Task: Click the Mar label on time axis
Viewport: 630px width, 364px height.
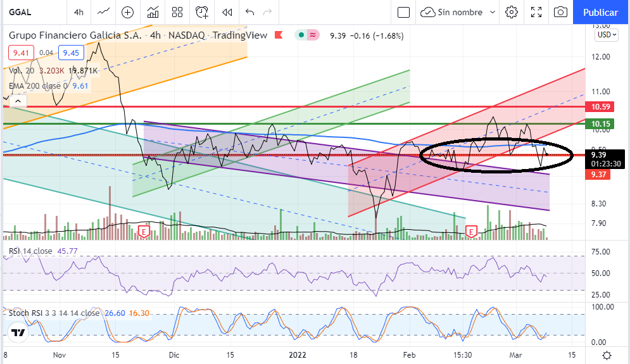Action: pyautogui.click(x=515, y=355)
